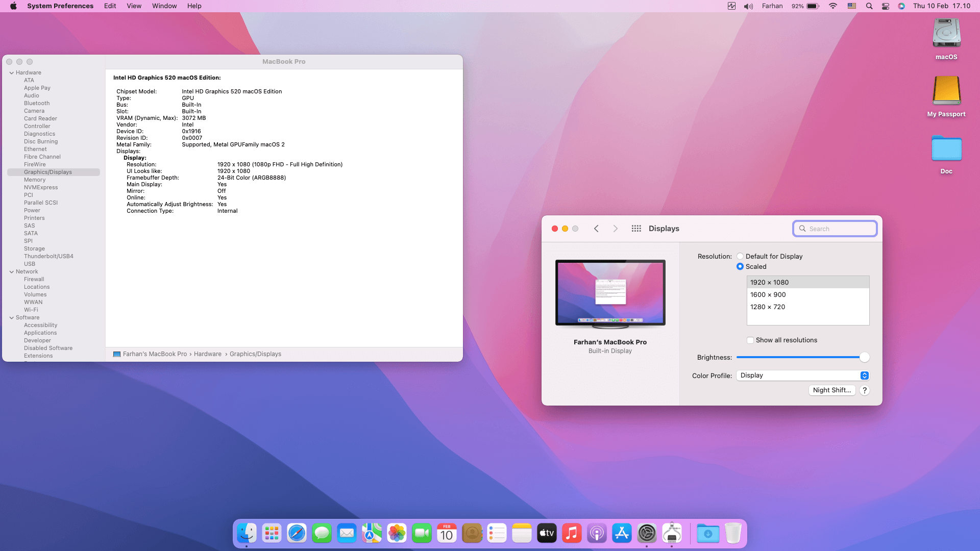Collapse the Hardware section in sidebar
This screenshot has width=980, height=551.
[11, 73]
